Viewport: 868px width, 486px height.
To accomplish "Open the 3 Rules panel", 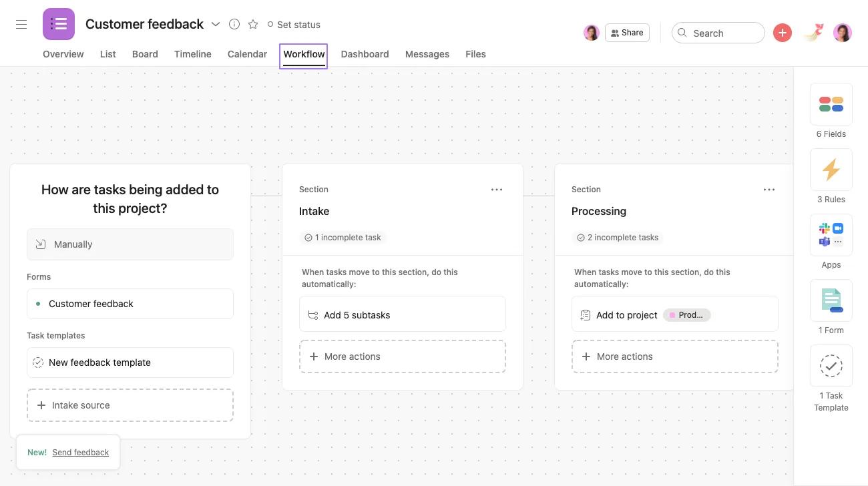I will (x=831, y=176).
